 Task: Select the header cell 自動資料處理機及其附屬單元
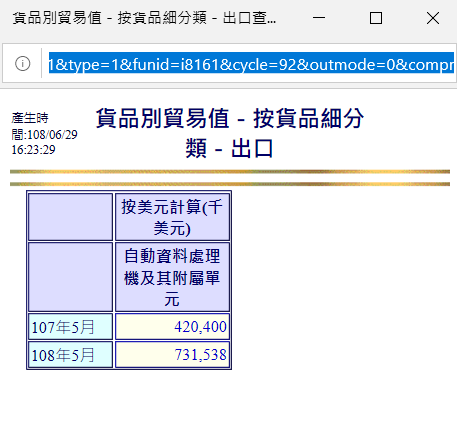coord(172,277)
